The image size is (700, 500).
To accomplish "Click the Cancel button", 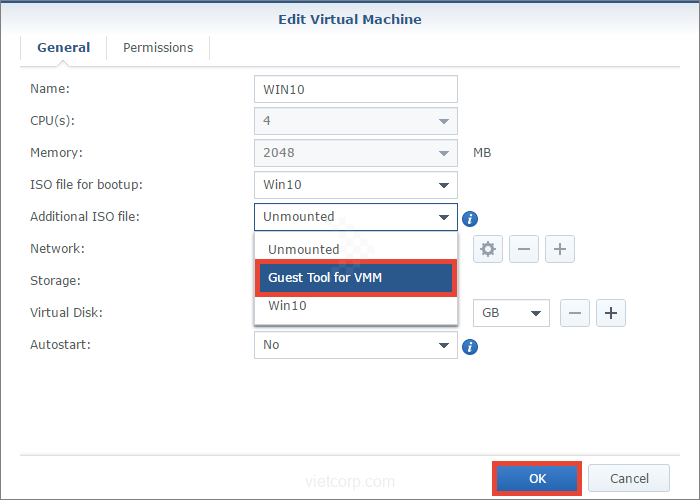I will [628, 479].
